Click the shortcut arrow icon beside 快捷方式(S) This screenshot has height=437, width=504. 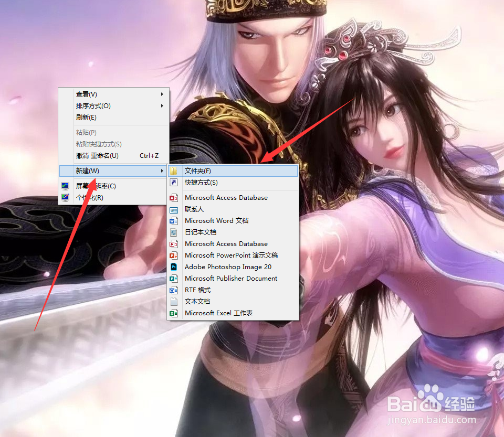pos(174,183)
